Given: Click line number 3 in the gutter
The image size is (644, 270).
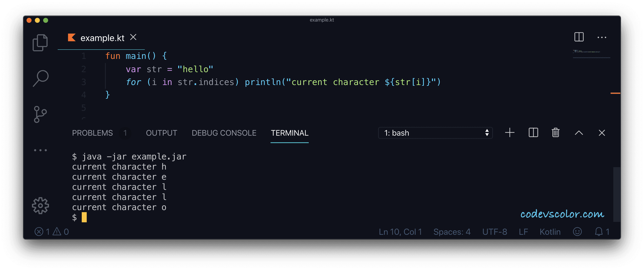Looking at the screenshot, I should [84, 82].
